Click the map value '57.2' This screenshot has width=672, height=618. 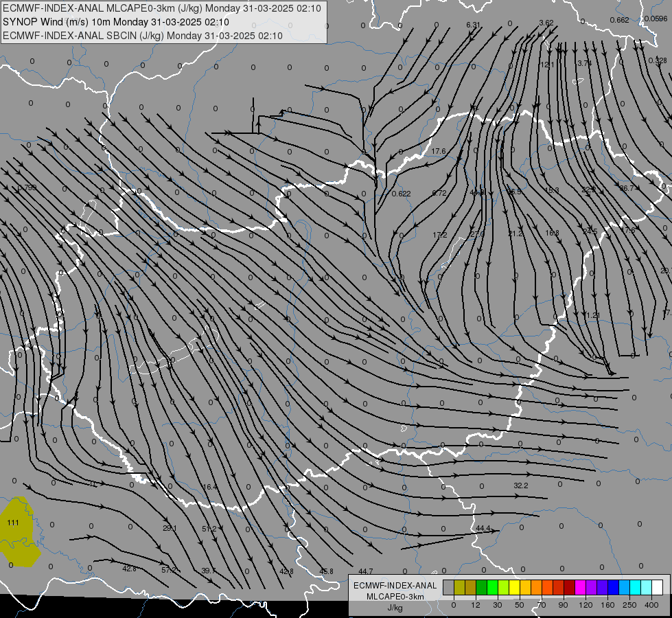click(169, 570)
